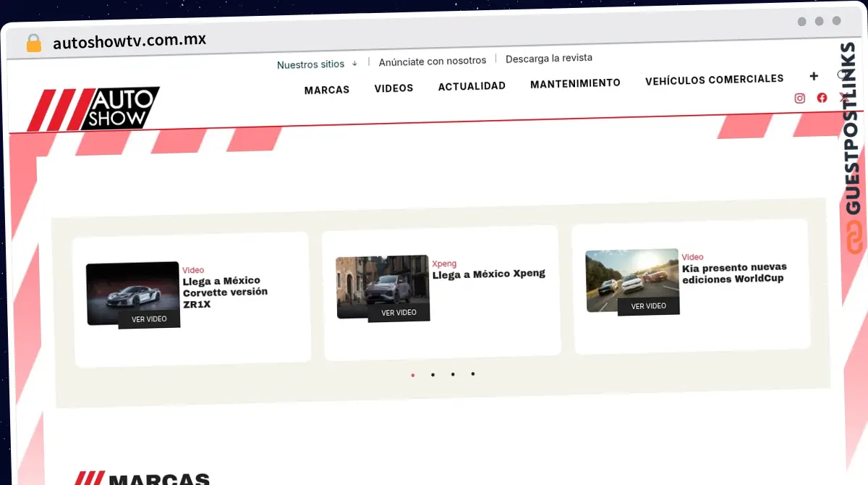Open headline Llega a México Corvette versión ZR1X

225,292
